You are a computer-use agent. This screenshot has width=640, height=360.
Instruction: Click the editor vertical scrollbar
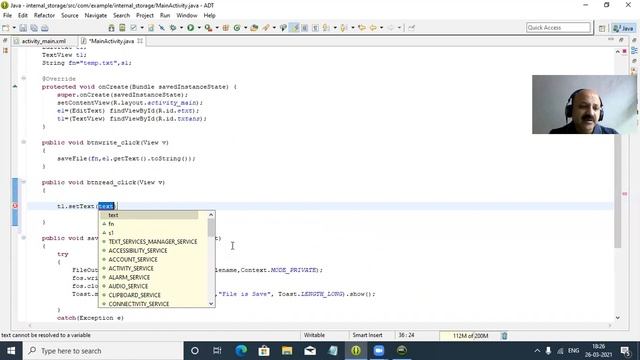618,184
